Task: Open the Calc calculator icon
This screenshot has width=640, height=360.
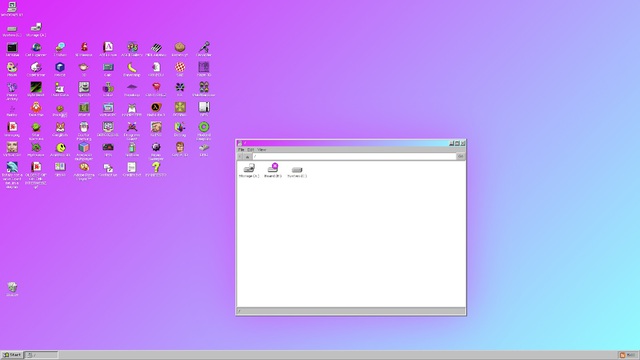Action: pos(108,69)
